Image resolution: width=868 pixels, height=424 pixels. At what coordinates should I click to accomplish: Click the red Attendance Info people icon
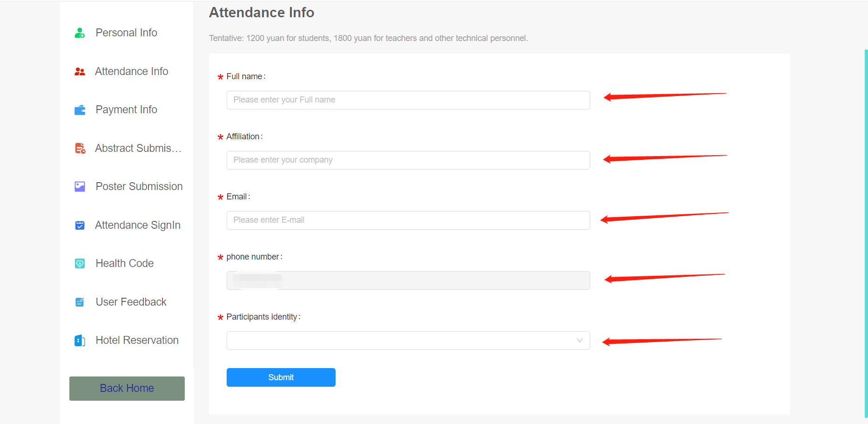point(80,72)
